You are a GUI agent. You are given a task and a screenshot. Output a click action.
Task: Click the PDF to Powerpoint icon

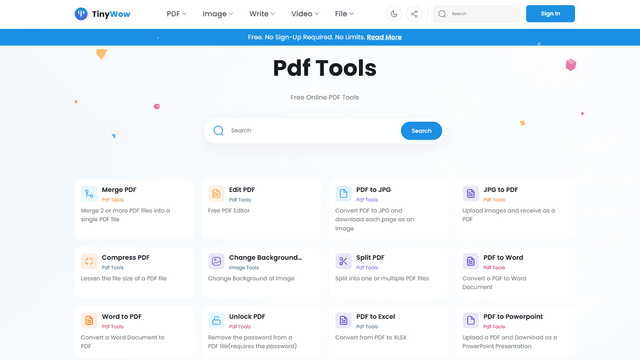point(470,320)
